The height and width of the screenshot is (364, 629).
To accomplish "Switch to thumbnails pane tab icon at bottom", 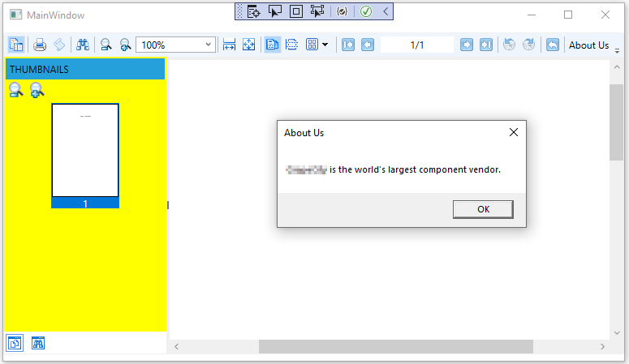I will [x=15, y=343].
